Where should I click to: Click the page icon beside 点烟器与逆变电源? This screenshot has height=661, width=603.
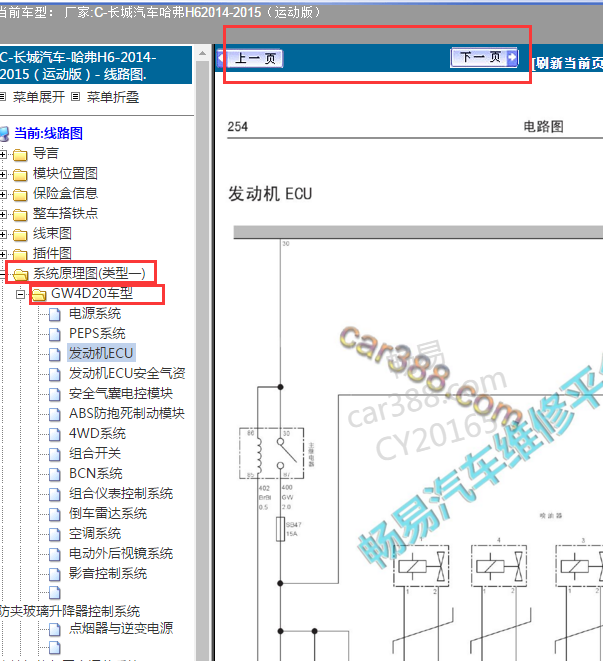coord(54,629)
